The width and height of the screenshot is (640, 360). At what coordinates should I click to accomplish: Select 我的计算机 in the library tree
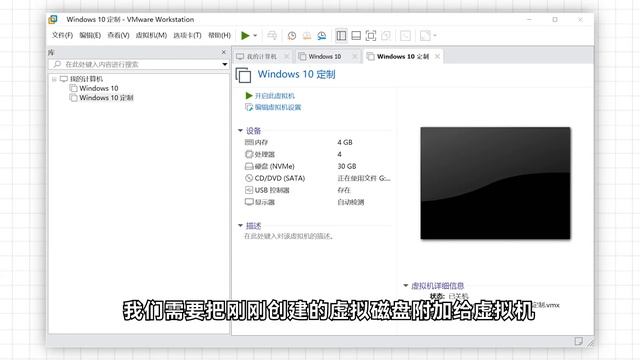(x=86, y=79)
